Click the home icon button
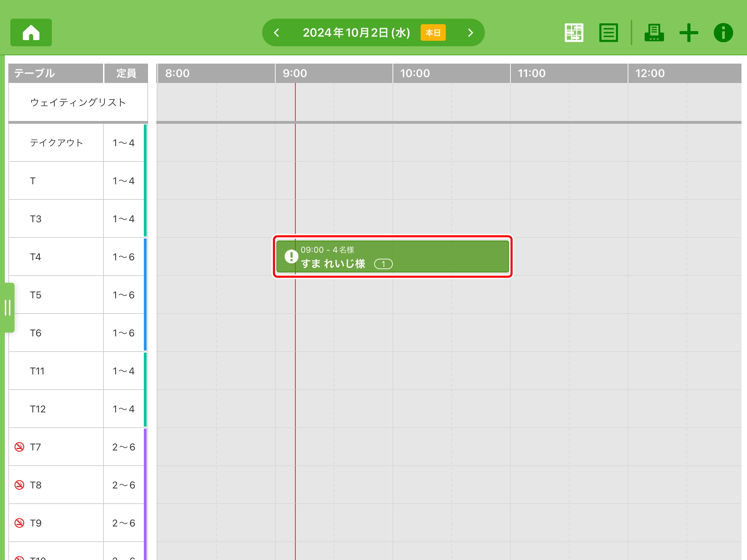 (31, 32)
